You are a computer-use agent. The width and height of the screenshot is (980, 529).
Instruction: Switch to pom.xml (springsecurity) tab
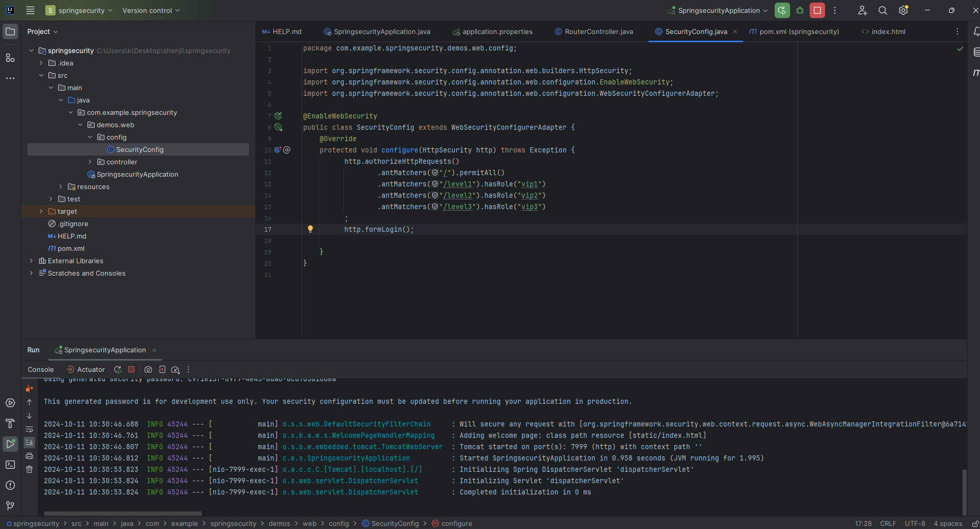tap(794, 31)
